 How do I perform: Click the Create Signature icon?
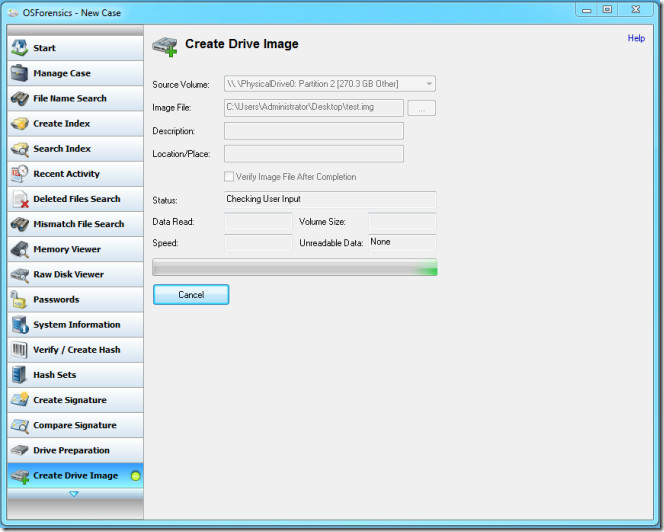point(19,399)
